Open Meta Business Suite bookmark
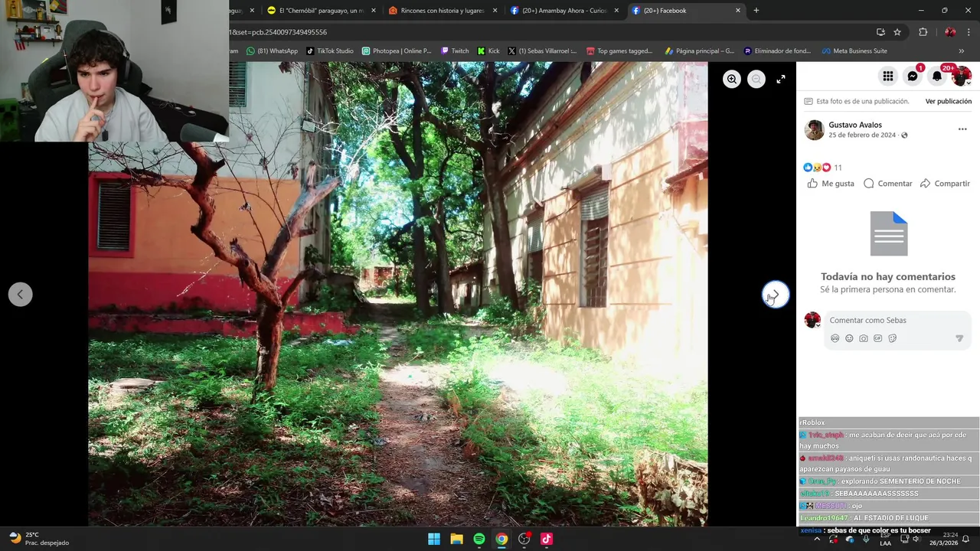 [x=854, y=51]
